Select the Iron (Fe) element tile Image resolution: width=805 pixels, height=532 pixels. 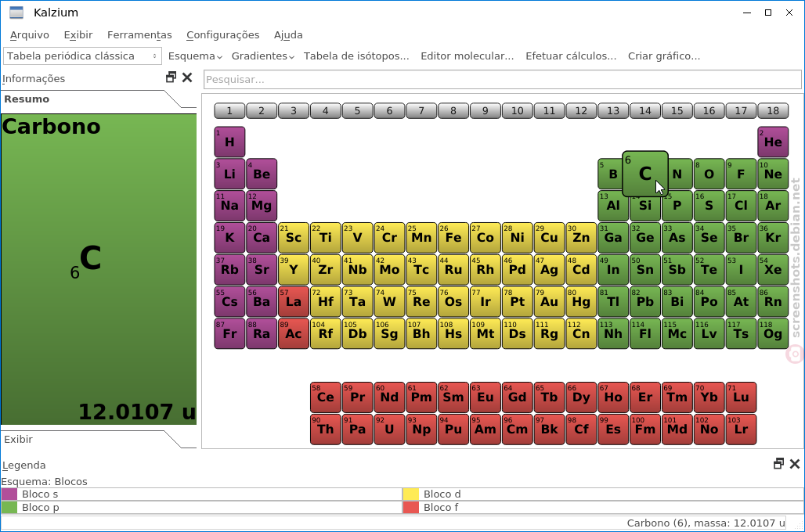coord(453,238)
